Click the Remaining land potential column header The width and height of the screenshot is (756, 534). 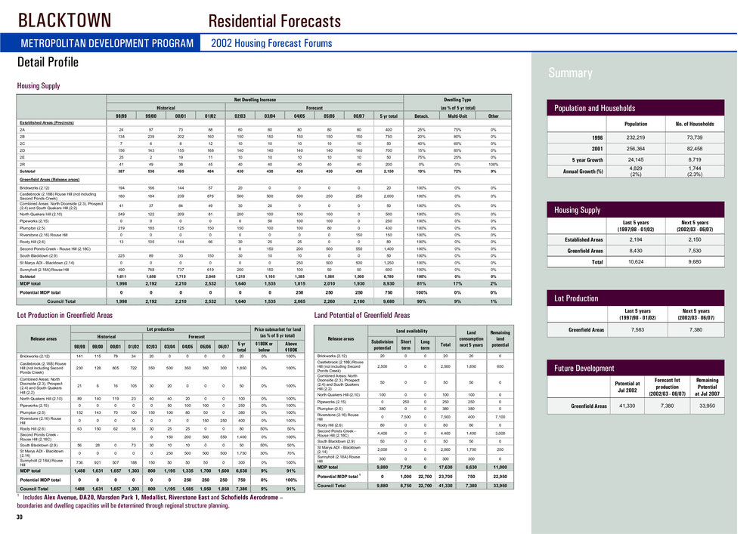coord(500,338)
